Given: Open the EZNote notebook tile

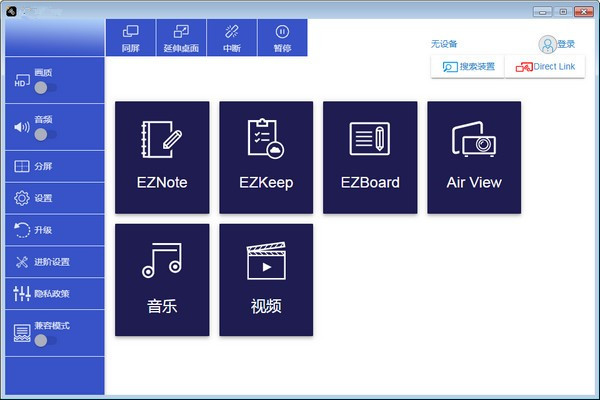Looking at the screenshot, I should 162,157.
